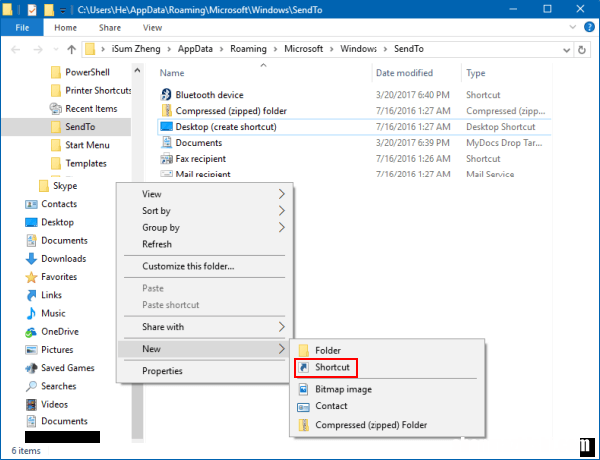Click the Downloads icon in navigation pane

coord(31,259)
